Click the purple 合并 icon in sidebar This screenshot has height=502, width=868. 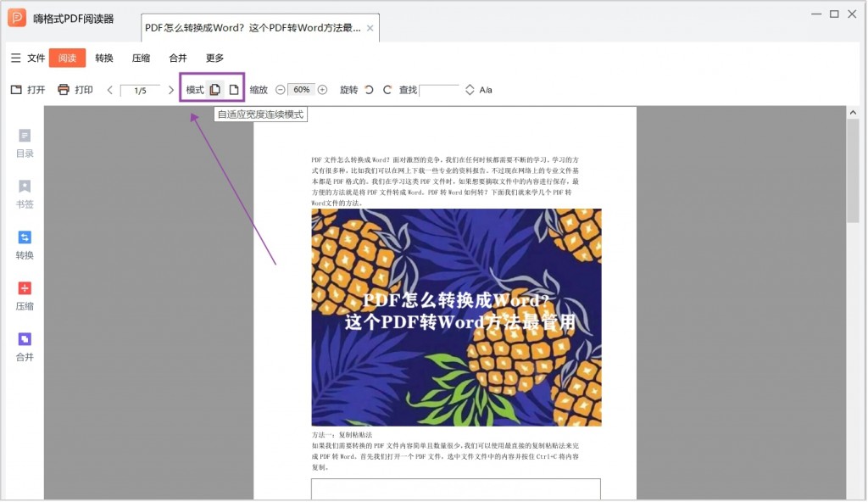click(25, 339)
